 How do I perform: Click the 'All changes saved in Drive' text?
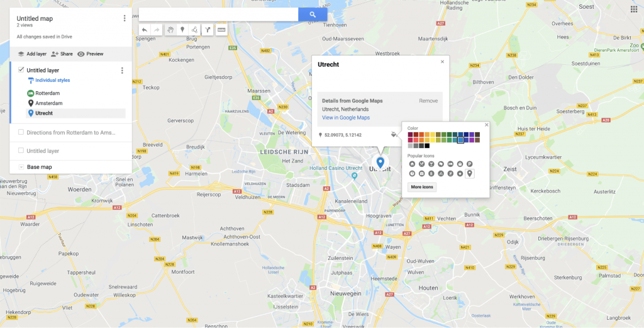tap(45, 37)
